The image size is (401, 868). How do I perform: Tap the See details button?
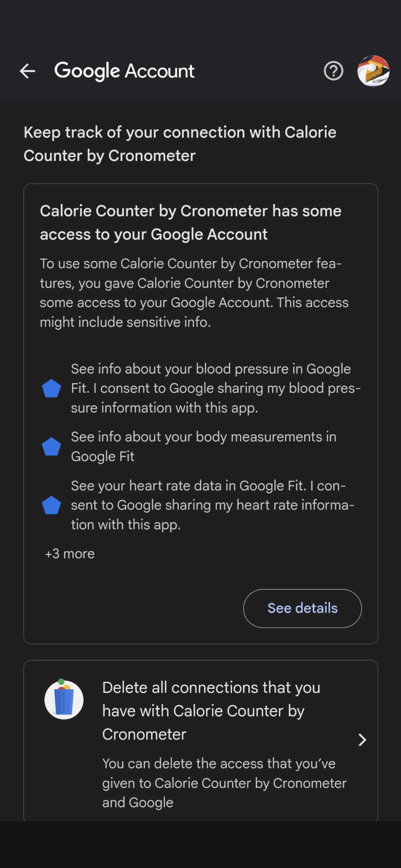point(303,608)
